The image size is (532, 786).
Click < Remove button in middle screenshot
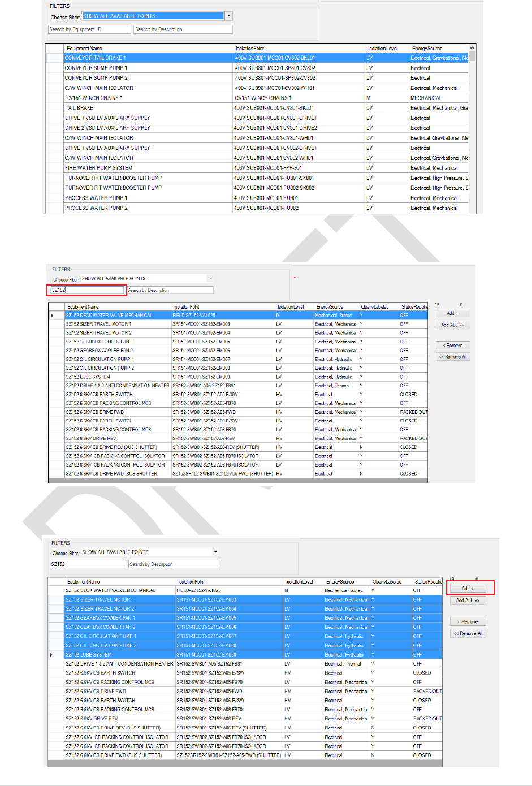(452, 346)
